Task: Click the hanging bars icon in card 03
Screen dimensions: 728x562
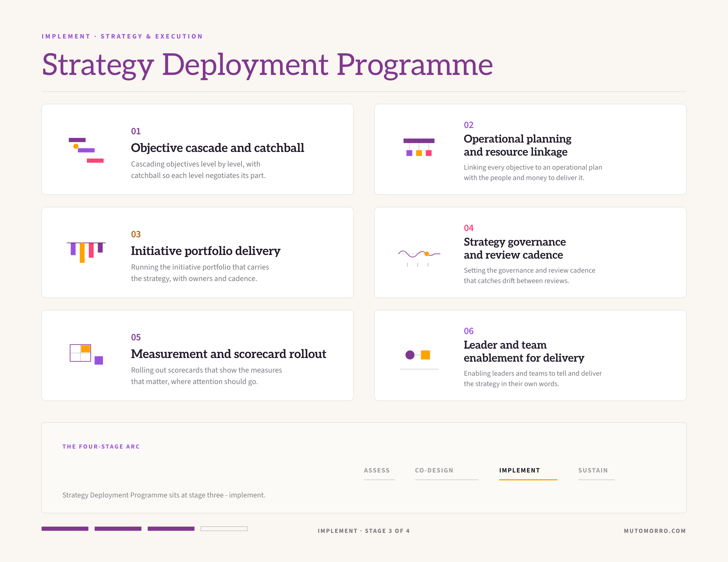Action: coord(86,252)
